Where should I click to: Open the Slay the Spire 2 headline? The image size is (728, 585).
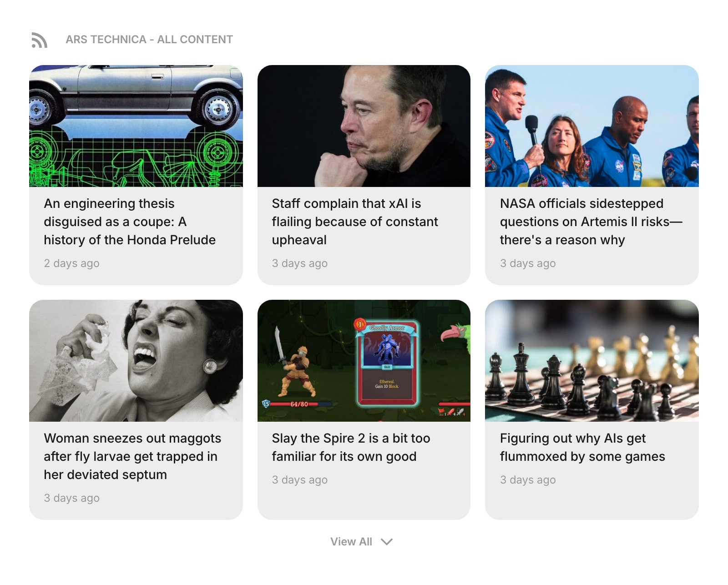point(351,447)
